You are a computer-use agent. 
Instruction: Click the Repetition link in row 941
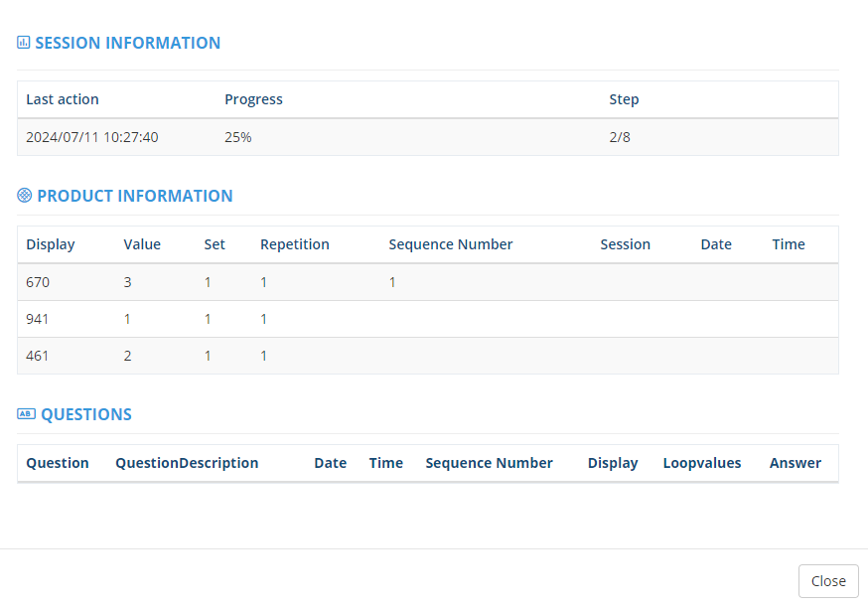264,319
